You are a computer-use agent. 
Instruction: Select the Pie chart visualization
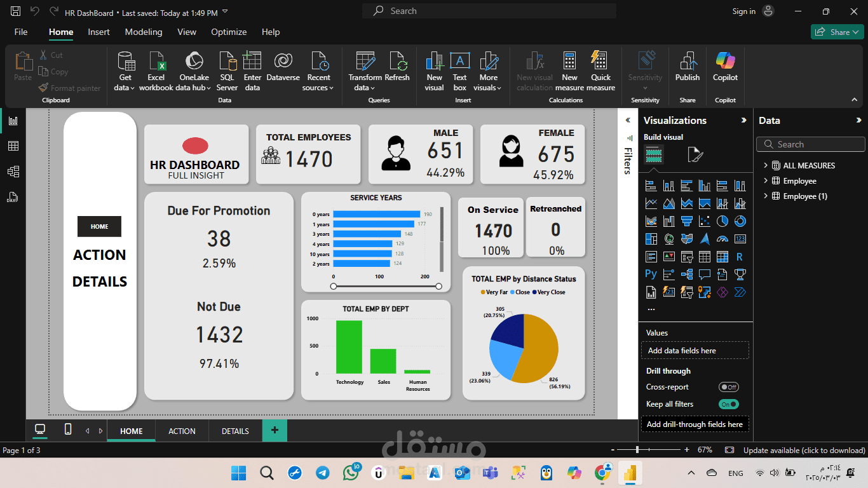(x=722, y=221)
